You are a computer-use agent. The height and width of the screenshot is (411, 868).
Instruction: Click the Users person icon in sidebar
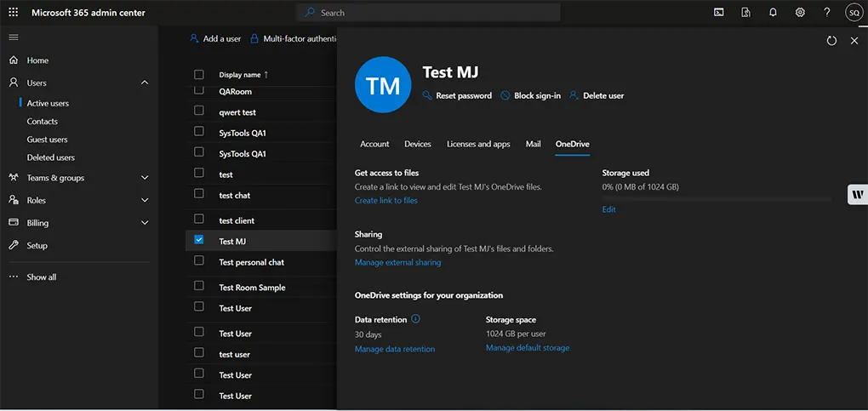[x=14, y=83]
